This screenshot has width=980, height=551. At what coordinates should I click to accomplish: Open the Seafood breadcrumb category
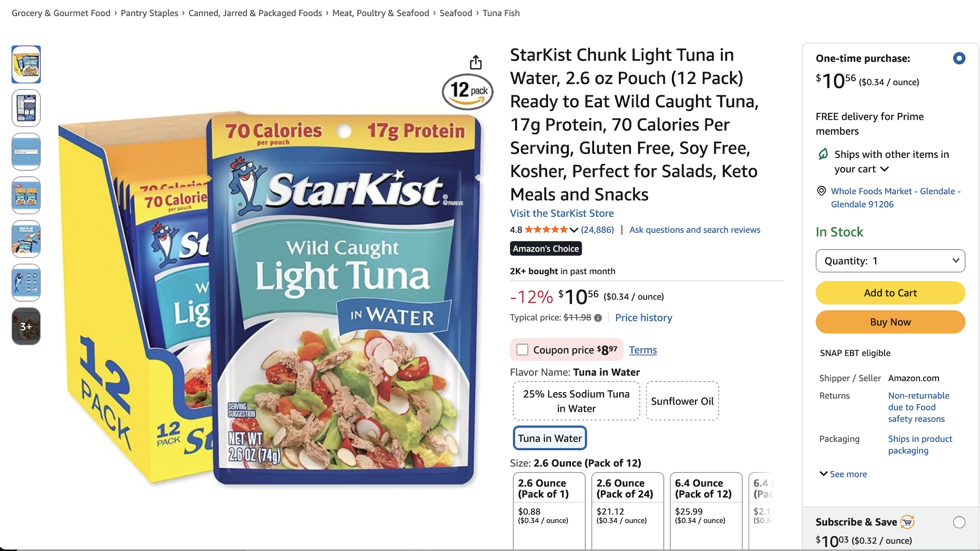coord(456,13)
